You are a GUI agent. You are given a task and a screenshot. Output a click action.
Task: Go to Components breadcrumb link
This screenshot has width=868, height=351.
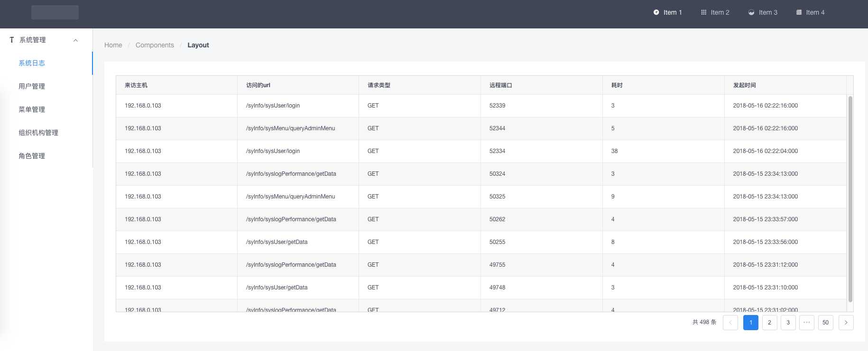155,45
